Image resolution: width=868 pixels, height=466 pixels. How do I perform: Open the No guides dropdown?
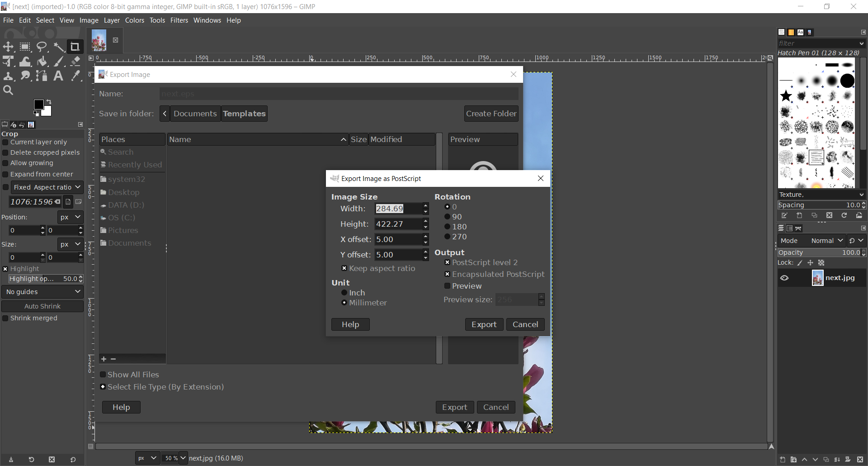point(42,292)
